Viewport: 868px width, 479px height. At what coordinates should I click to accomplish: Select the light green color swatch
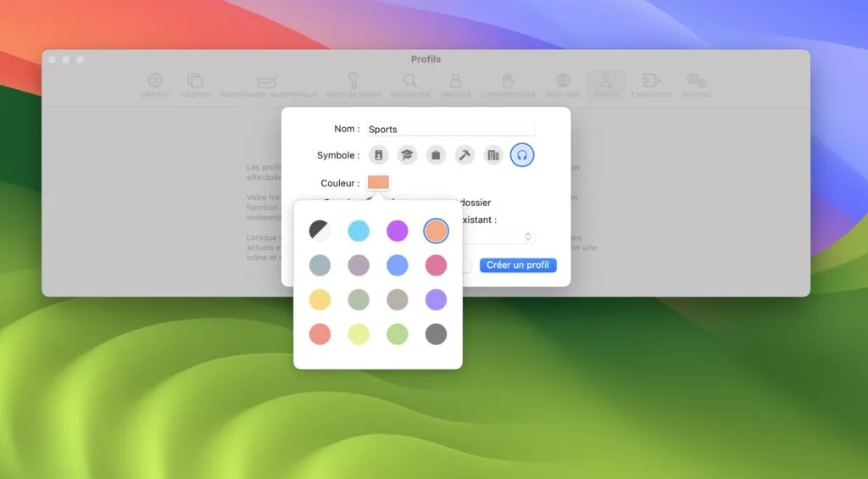coord(398,334)
